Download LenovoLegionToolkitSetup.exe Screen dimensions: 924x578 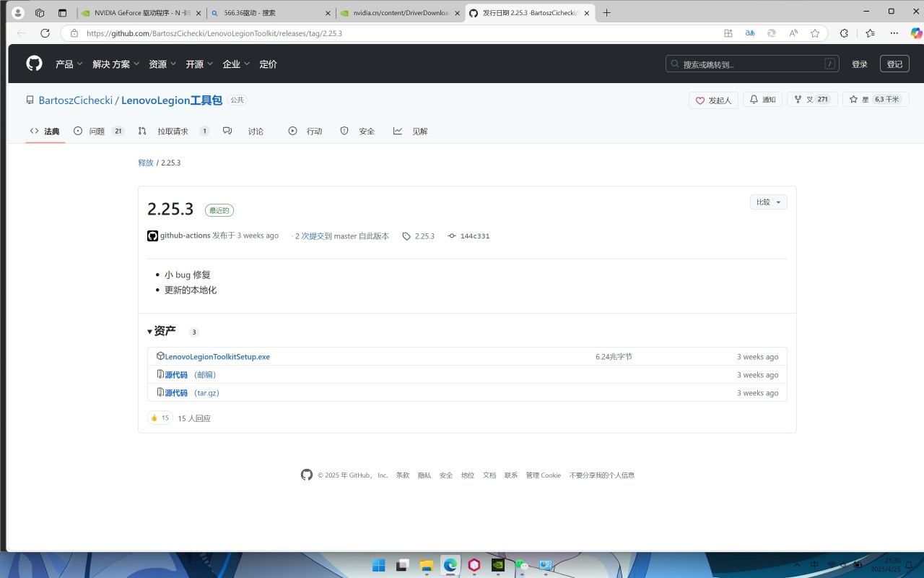coord(217,357)
